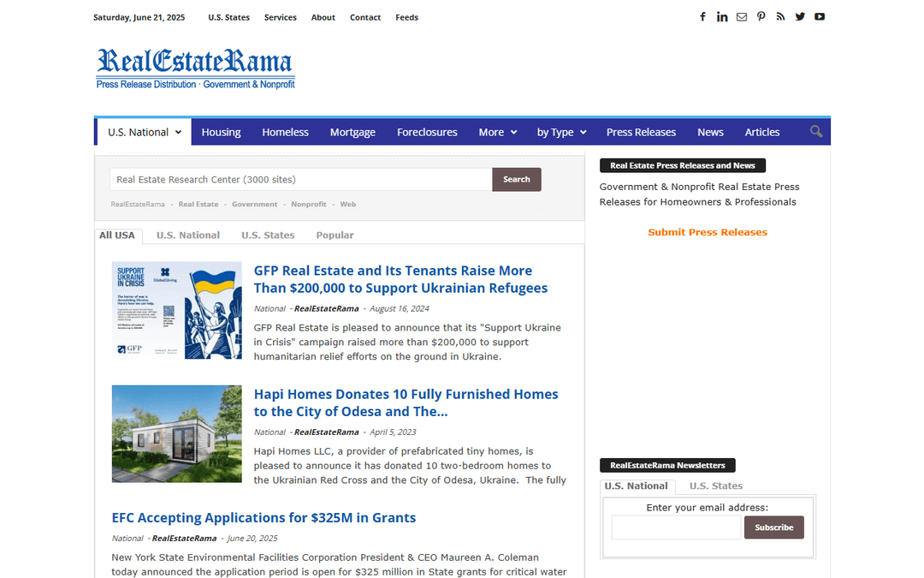Expand the U.S. National dropdown menu
The height and width of the screenshot is (578, 924).
point(145,132)
